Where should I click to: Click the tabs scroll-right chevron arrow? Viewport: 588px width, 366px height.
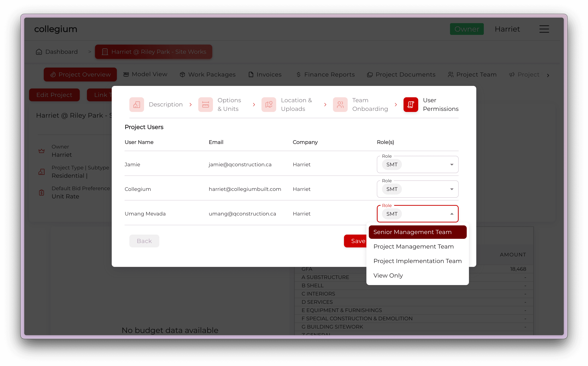click(x=548, y=75)
